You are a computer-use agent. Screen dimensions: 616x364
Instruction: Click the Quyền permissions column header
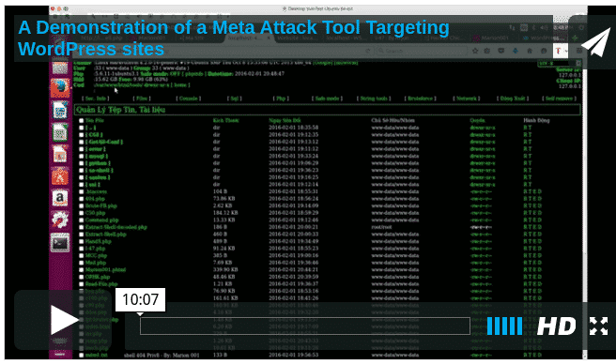477,120
